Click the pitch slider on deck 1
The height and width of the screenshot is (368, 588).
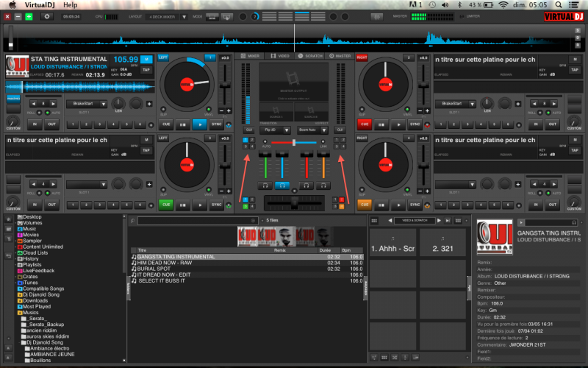[225, 85]
